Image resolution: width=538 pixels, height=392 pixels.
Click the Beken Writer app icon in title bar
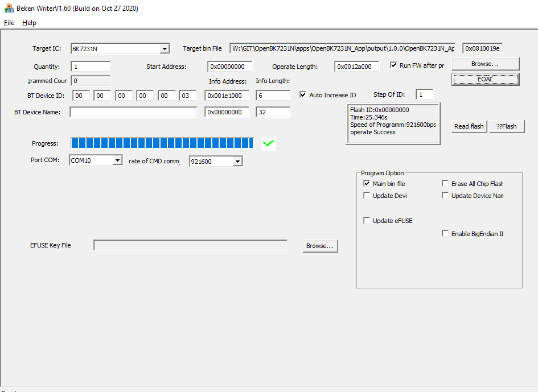pyautogui.click(x=9, y=8)
